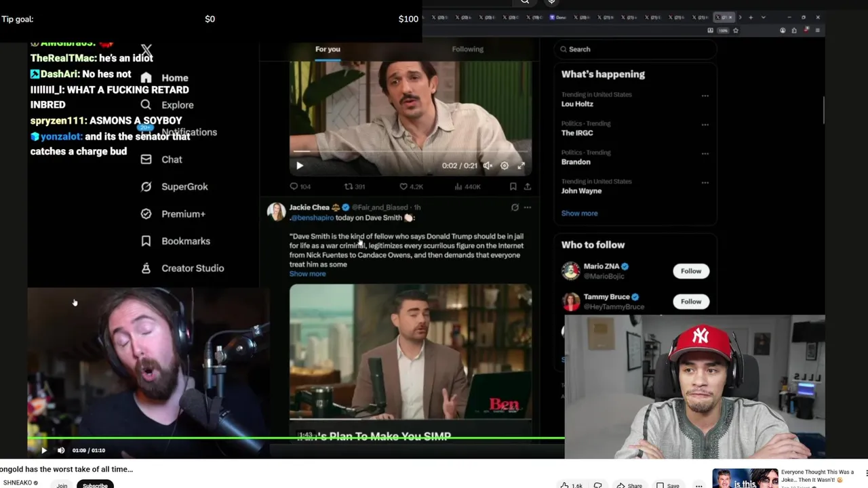The image size is (868, 488).
Task: Show more trends in What's happening
Action: [579, 213]
